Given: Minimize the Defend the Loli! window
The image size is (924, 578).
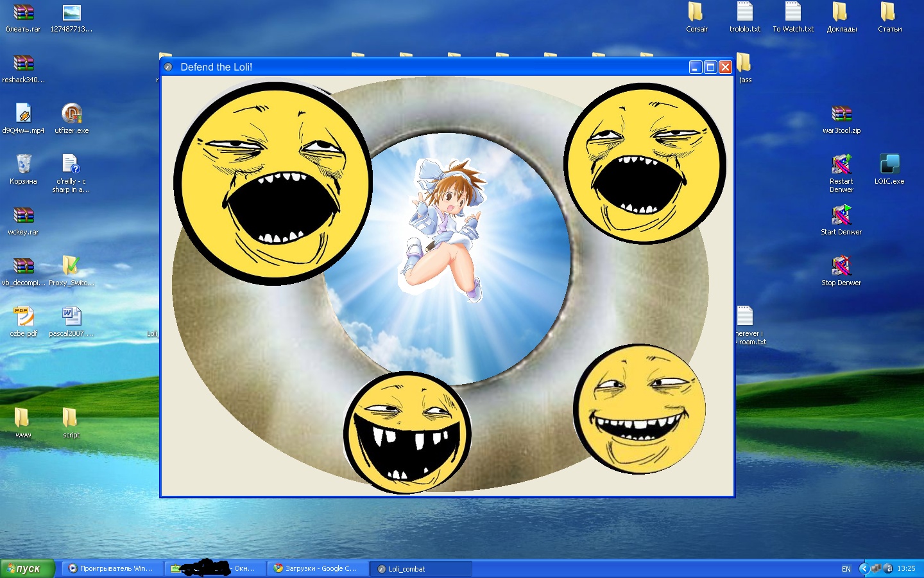Looking at the screenshot, I should pos(696,67).
